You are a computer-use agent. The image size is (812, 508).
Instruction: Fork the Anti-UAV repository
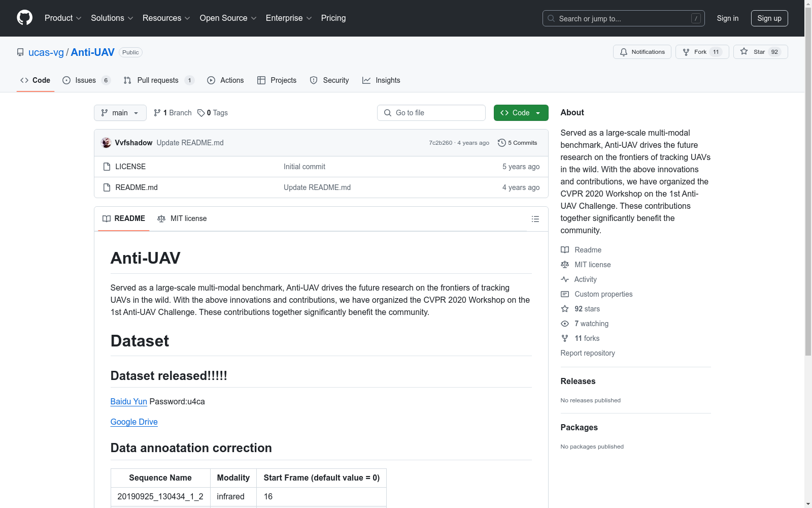(x=702, y=52)
